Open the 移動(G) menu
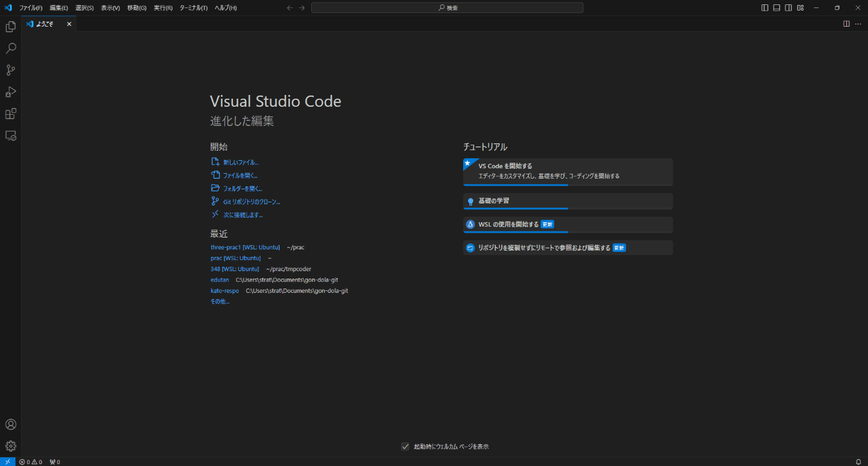The height and width of the screenshot is (466, 868). (137, 7)
